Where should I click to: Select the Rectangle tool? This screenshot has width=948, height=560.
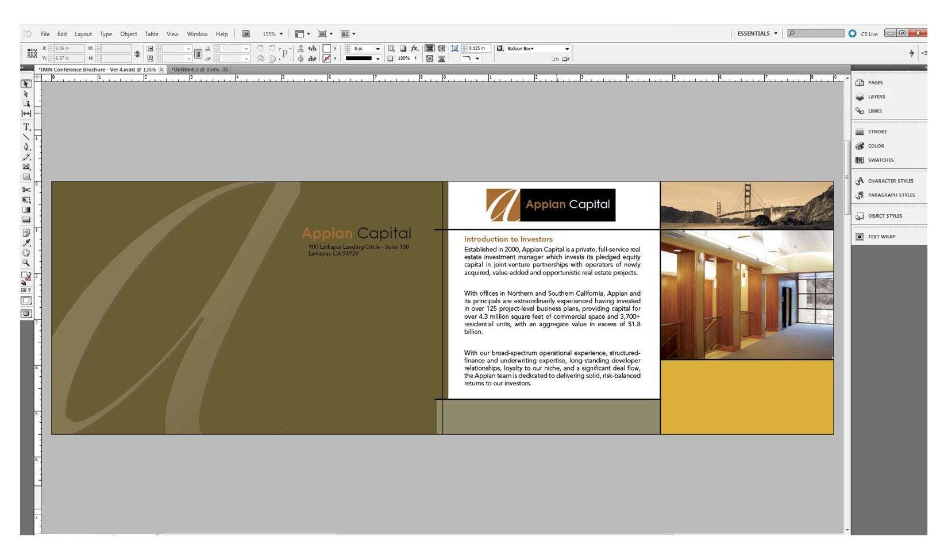[26, 177]
